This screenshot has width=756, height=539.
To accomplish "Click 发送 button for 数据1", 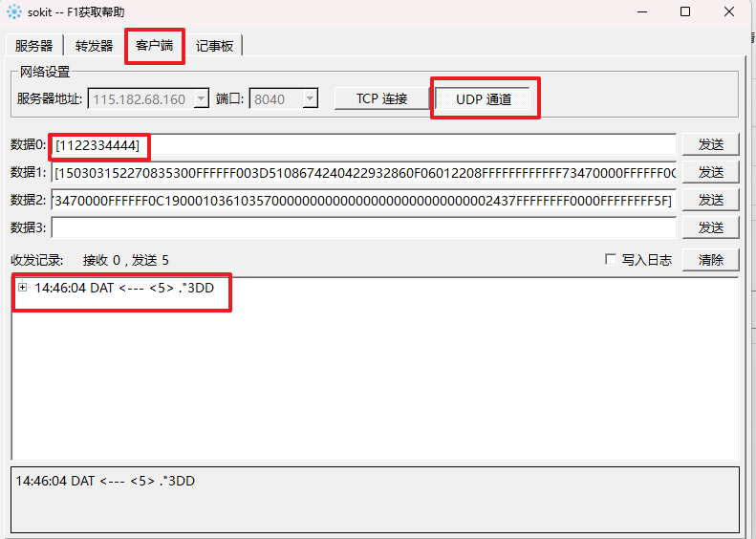I will 711,173.
